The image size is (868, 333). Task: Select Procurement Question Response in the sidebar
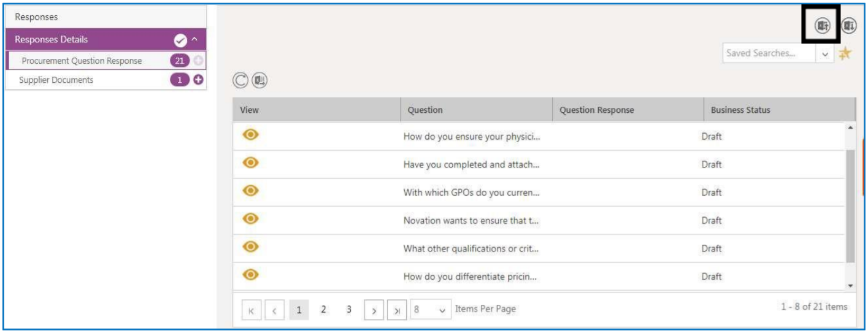pyautogui.click(x=82, y=61)
